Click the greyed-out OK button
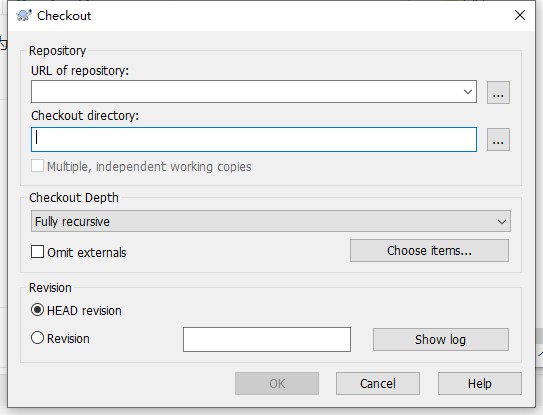Image resolution: width=543 pixels, height=415 pixels. pos(277,383)
